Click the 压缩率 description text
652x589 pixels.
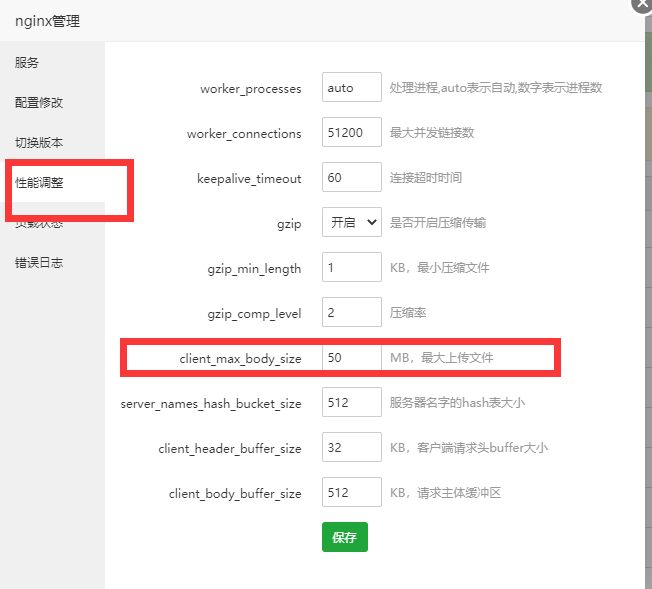click(x=408, y=312)
